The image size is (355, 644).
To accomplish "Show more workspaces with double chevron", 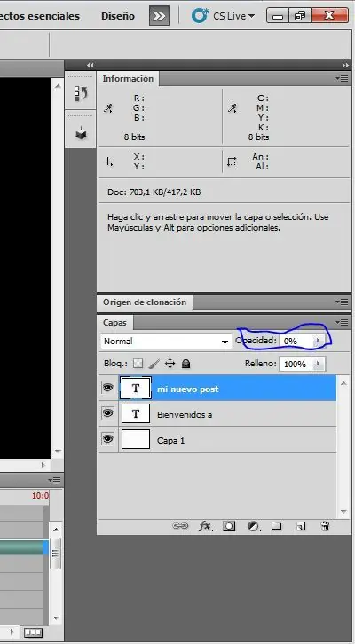I will click(159, 16).
